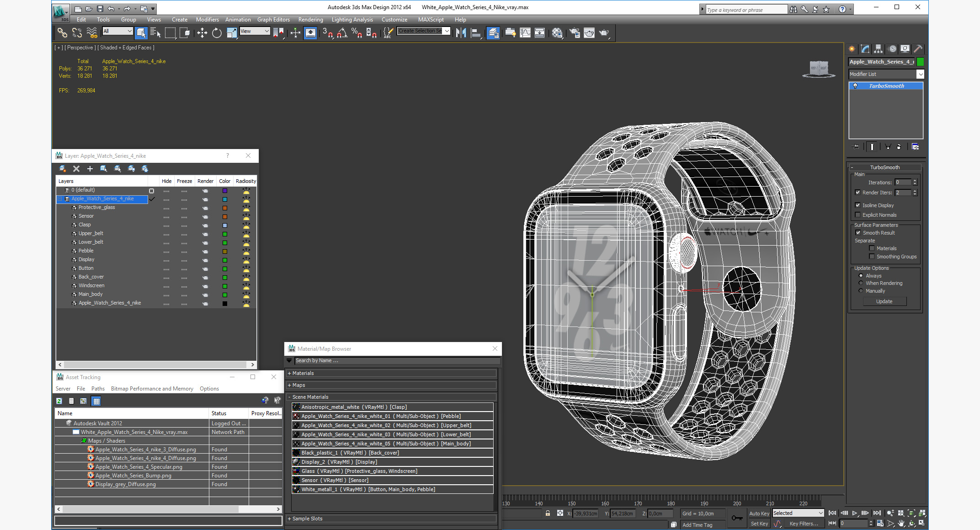Open Create Selection Set dropdown
Viewport: 980px width, 530px height.
pos(424,31)
